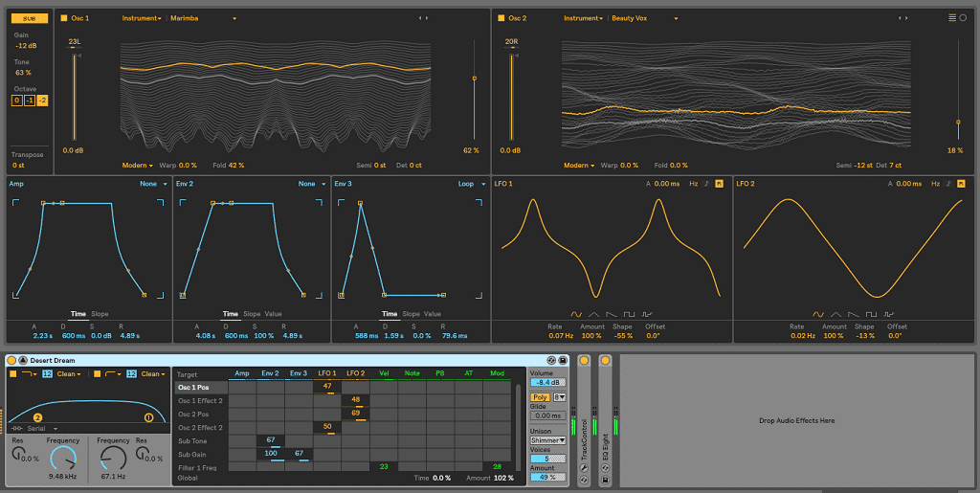Open Osc 1 Instrument category dropdown
The width and height of the screenshot is (980, 493).
142,18
